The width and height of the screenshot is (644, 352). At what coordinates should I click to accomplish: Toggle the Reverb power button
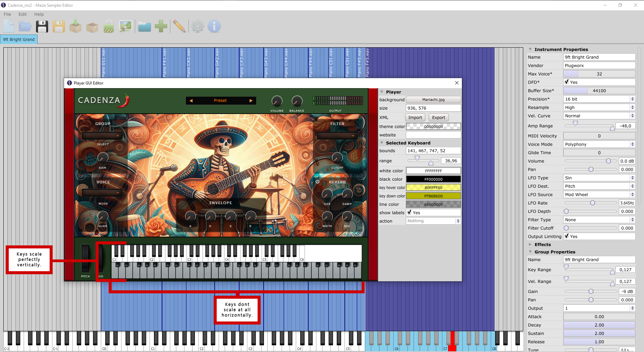317,182
